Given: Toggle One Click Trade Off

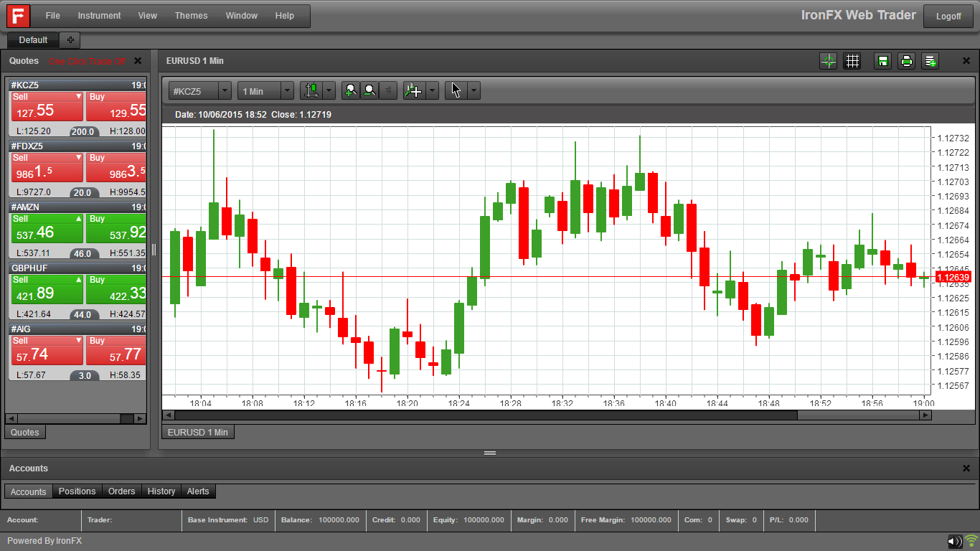Looking at the screenshot, I should 87,62.
